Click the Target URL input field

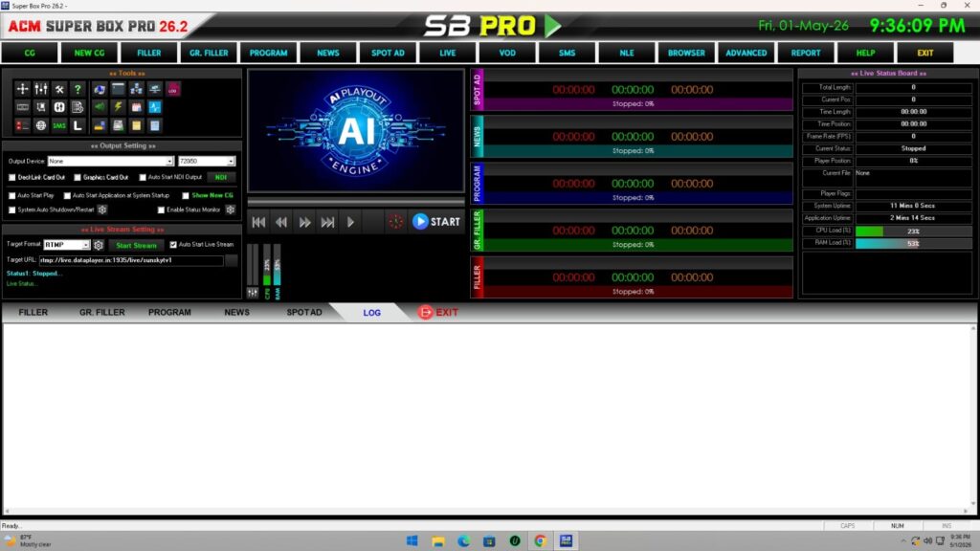click(x=131, y=260)
